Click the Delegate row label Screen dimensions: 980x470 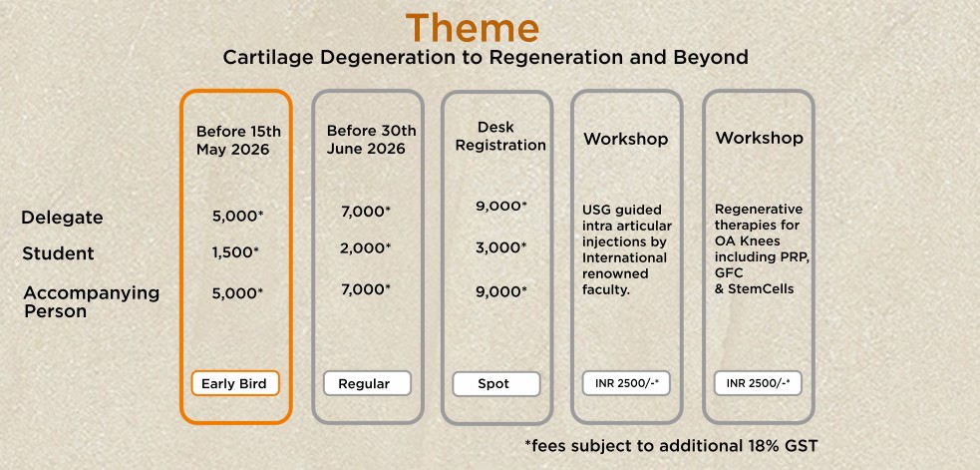[x=62, y=218]
